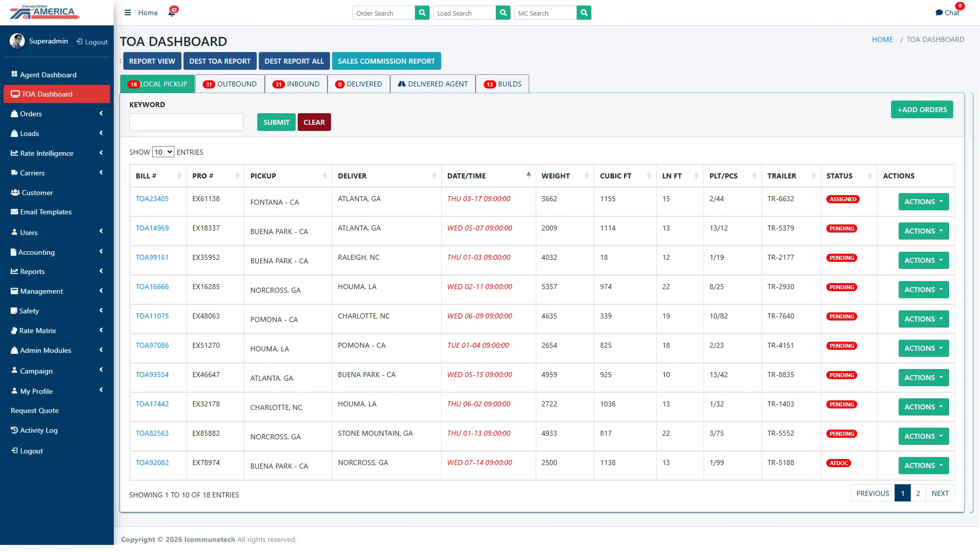The width and height of the screenshot is (980, 552).
Task: Click the Load Search magnifier button
Action: pos(503,13)
